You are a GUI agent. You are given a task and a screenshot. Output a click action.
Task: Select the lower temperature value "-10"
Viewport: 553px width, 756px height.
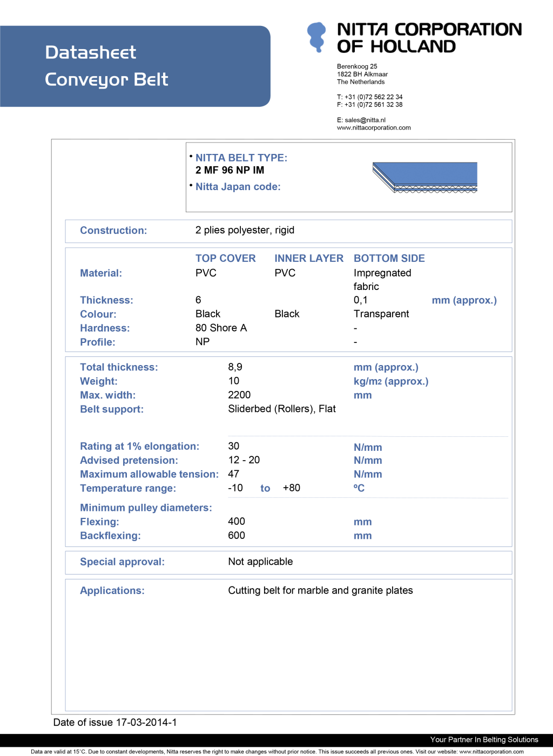tap(235, 488)
